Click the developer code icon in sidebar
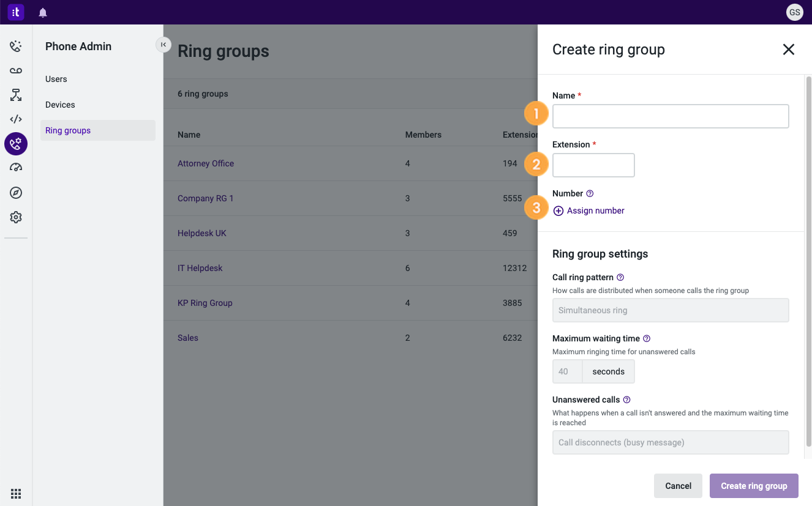 15,119
